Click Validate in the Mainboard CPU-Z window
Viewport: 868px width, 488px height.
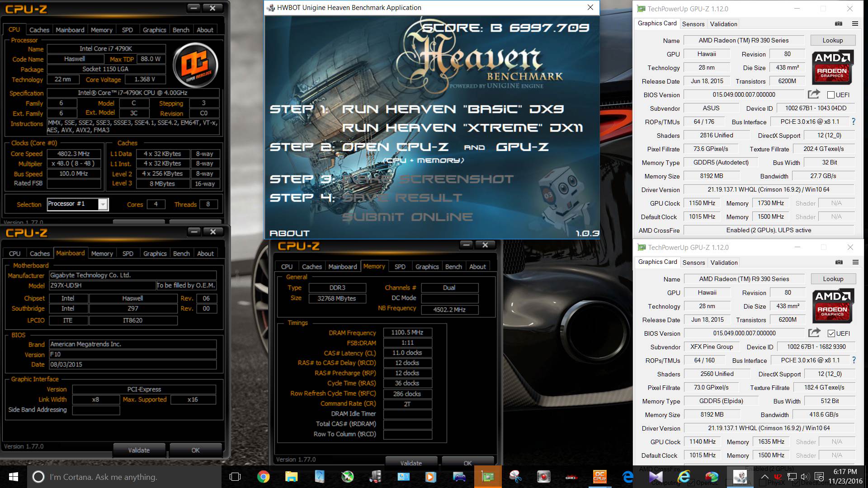139,450
